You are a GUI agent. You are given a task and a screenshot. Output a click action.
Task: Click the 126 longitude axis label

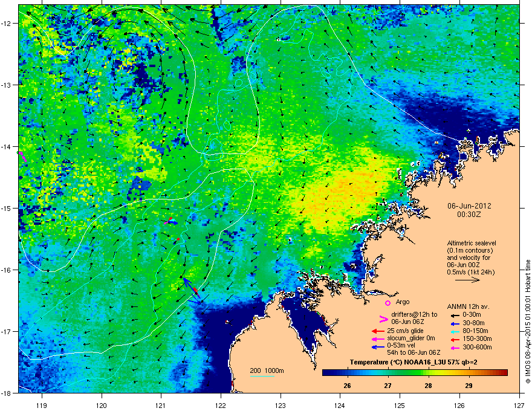459,405
